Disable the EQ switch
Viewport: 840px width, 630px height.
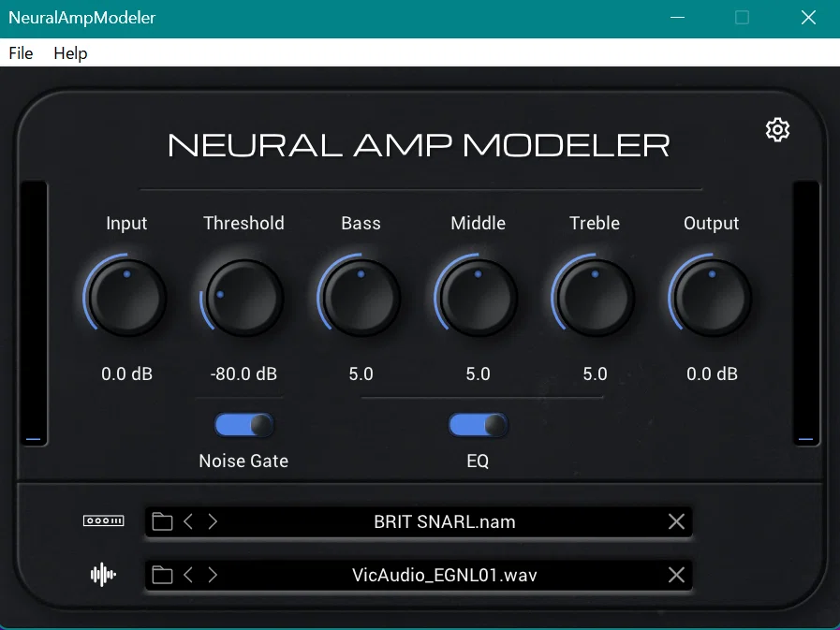point(478,425)
